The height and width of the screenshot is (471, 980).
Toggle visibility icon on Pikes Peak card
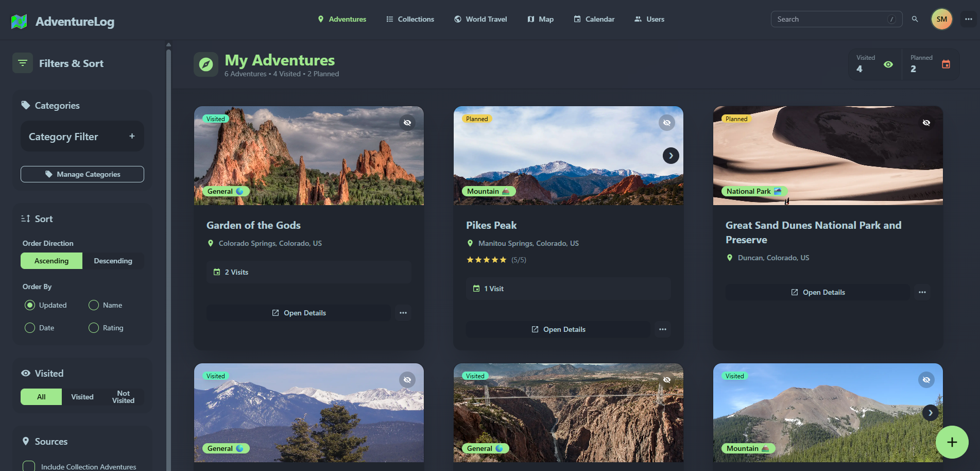pos(666,123)
